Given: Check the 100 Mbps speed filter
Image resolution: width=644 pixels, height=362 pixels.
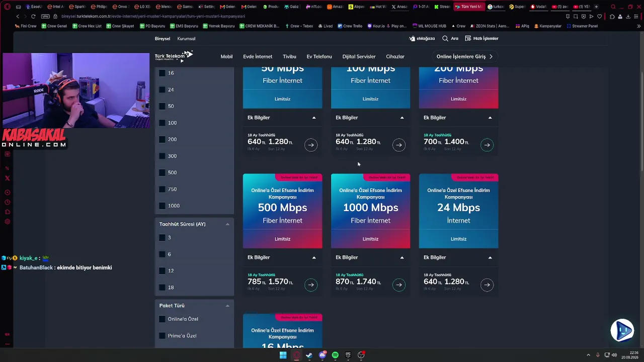Looking at the screenshot, I should click(162, 123).
